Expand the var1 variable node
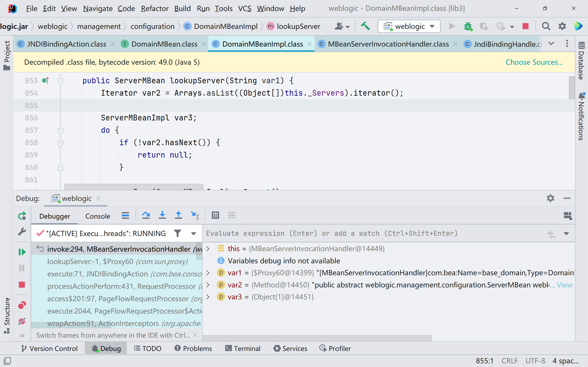This screenshot has height=367, width=588. pos(208,272)
